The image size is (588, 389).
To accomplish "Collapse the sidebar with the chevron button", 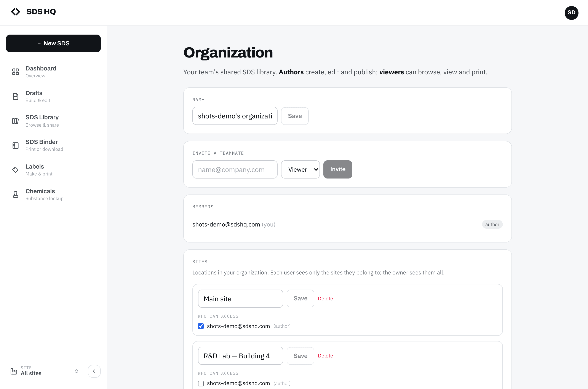I will pos(94,371).
